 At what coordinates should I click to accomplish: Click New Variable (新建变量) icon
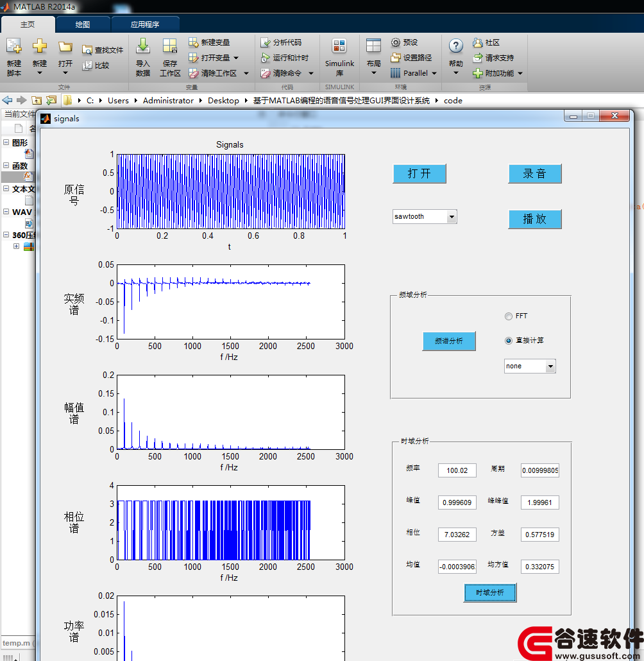coord(193,42)
